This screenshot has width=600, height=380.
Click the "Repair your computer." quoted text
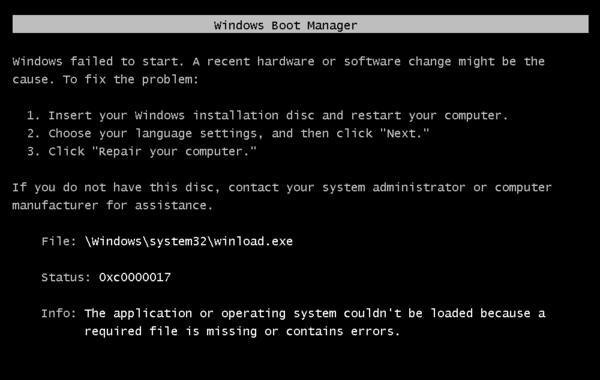pos(174,152)
